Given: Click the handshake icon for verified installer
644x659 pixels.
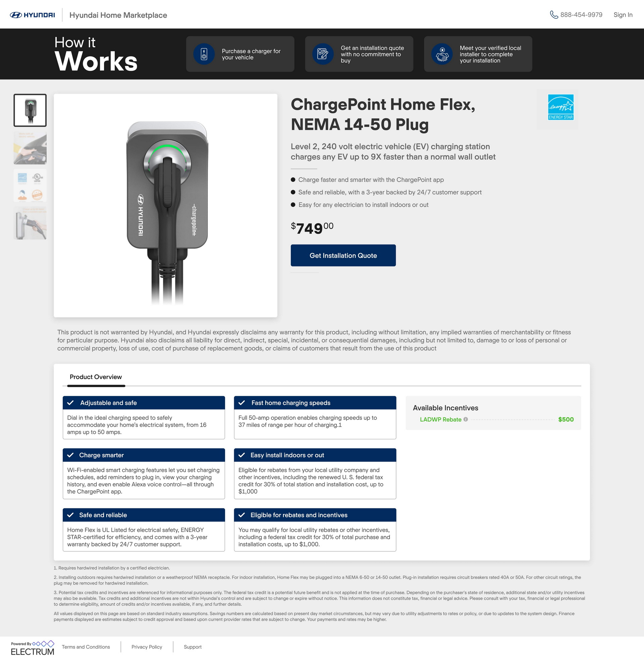Looking at the screenshot, I should (442, 54).
